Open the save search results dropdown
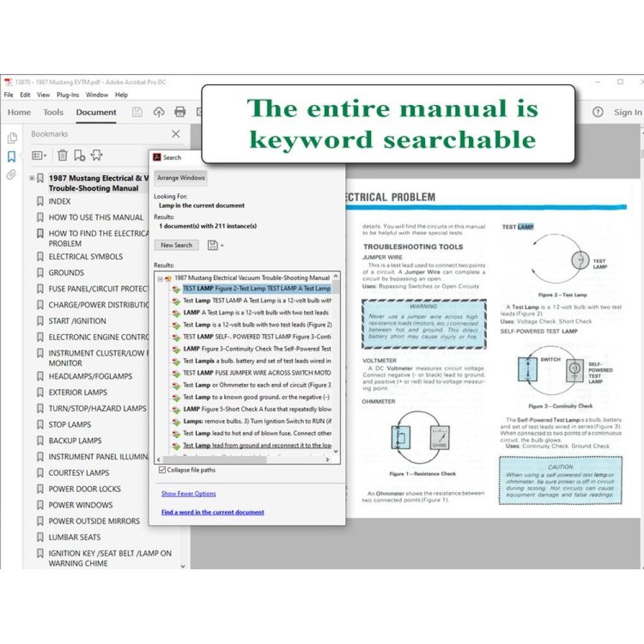Image resolution: width=644 pixels, height=644 pixels. [215, 245]
